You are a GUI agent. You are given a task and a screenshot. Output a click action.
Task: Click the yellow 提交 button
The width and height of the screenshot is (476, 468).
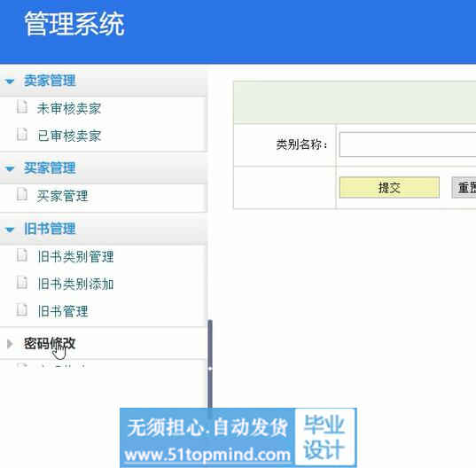click(389, 187)
